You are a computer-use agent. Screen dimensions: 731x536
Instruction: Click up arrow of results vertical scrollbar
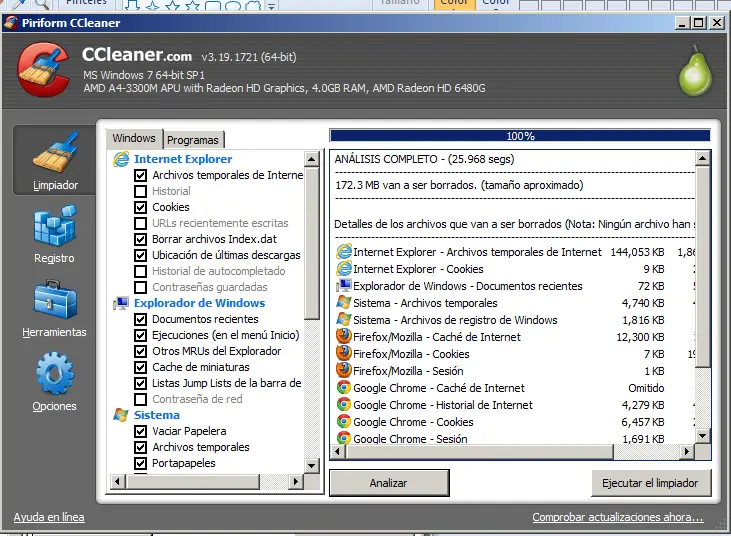point(703,159)
